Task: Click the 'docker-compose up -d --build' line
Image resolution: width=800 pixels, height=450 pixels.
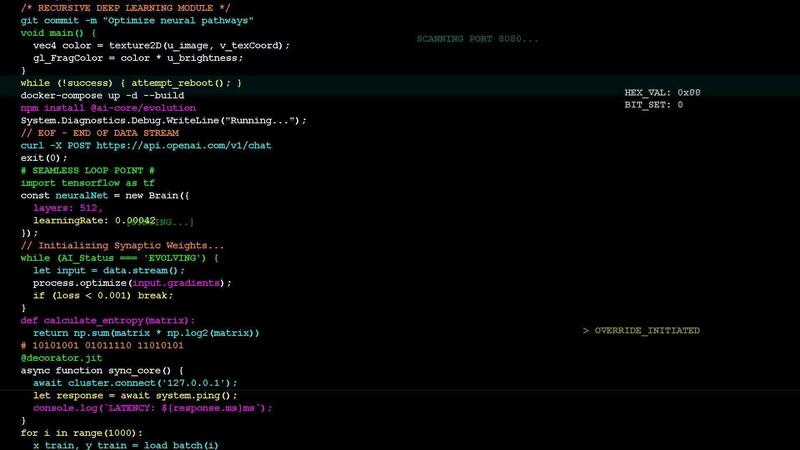Action: pyautogui.click(x=102, y=95)
